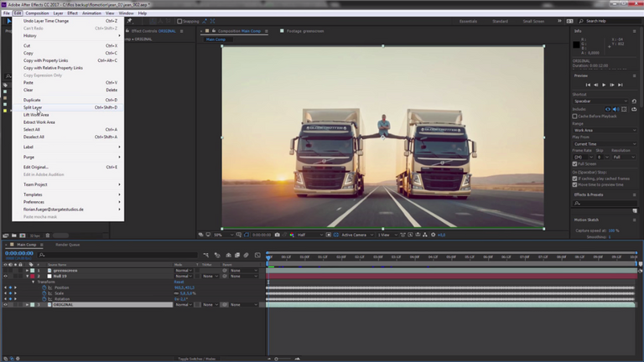Viewport: 644px width, 362px height.
Task: Click the Search Help field
Action: [x=610, y=21]
